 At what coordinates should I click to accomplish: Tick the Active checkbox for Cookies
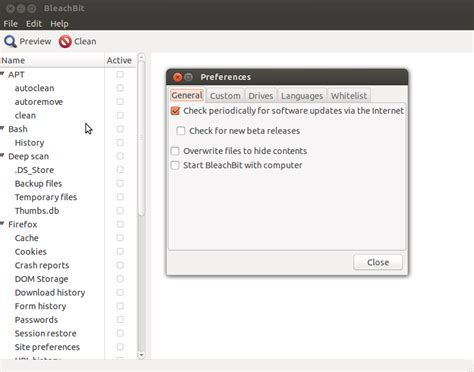[x=120, y=251]
